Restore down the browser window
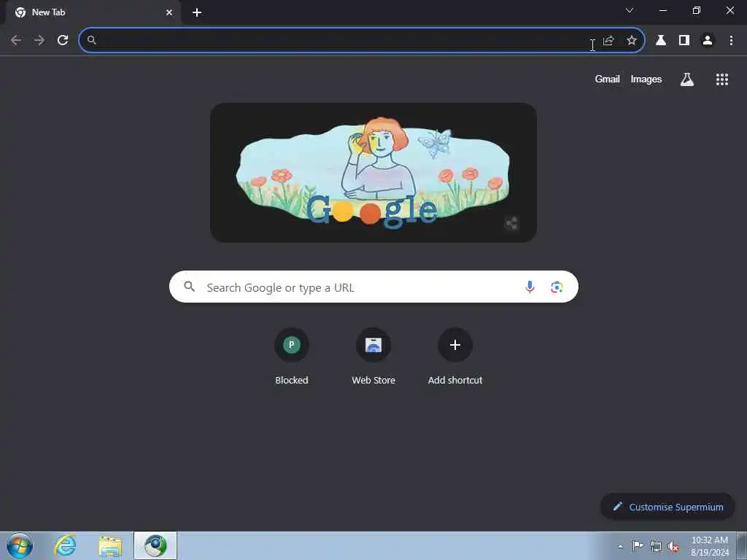This screenshot has width=747, height=560. (696, 10)
